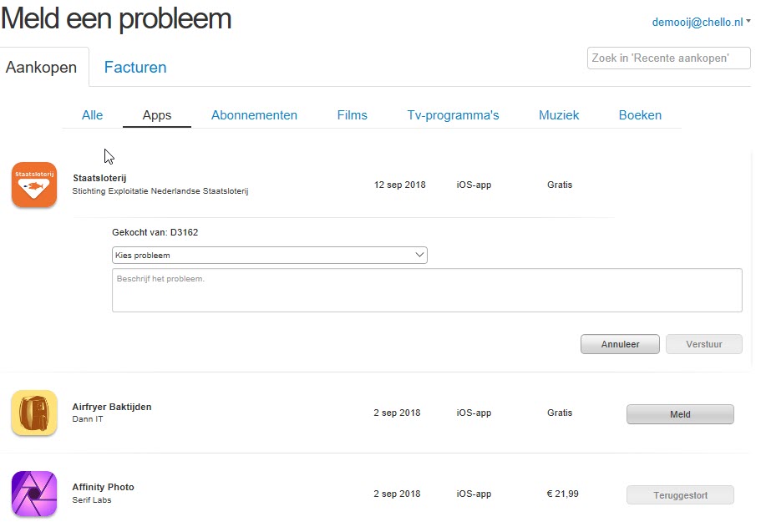Click the 'Meld een probleem' heading
This screenshot has height=532, width=761.
(116, 18)
